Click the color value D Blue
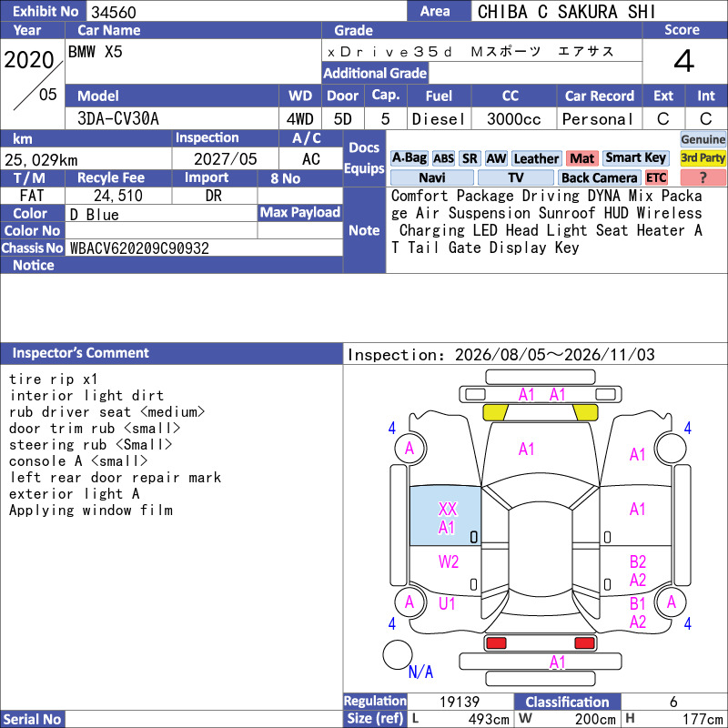Viewport: 728px width, 728px height. 95,215
